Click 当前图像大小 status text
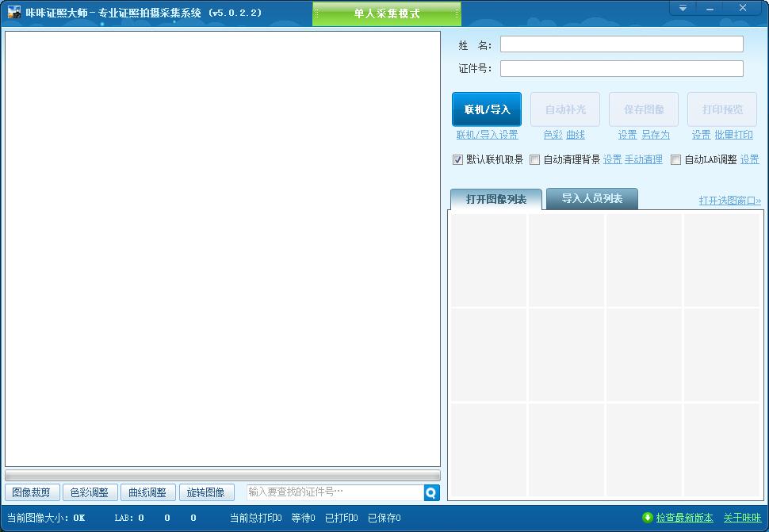Screen dimensions: 769x532 tap(46, 518)
